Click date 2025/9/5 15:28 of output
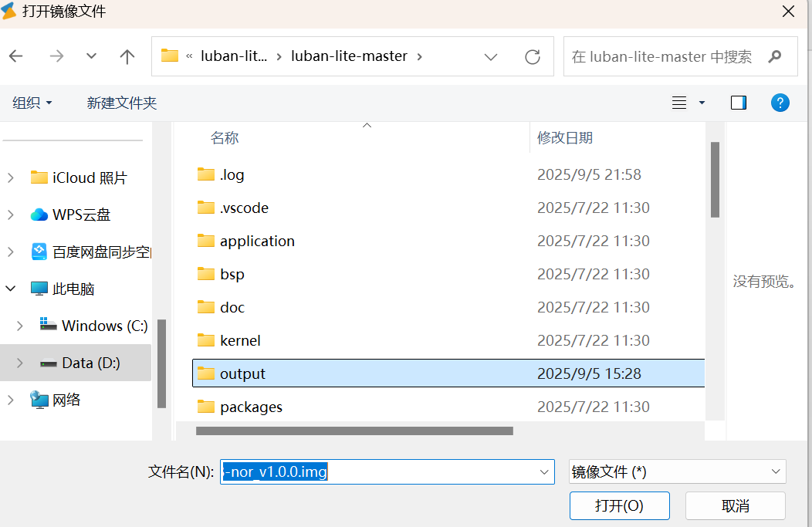The width and height of the screenshot is (812, 527). 589,373
